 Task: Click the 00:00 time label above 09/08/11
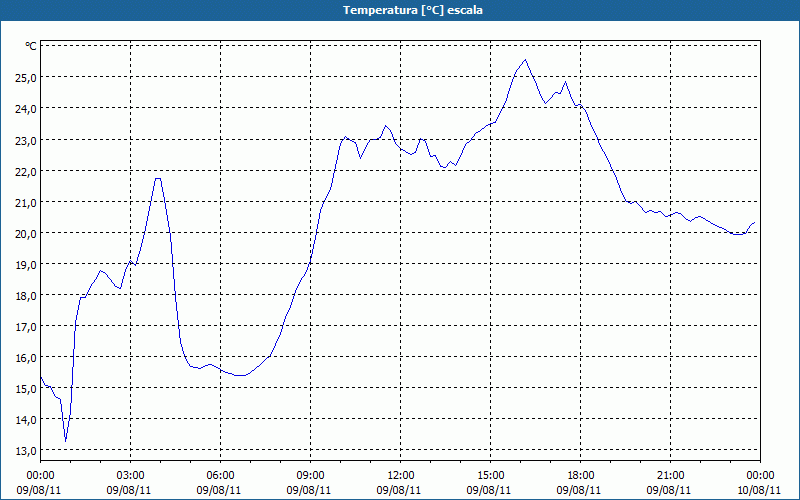(40, 475)
